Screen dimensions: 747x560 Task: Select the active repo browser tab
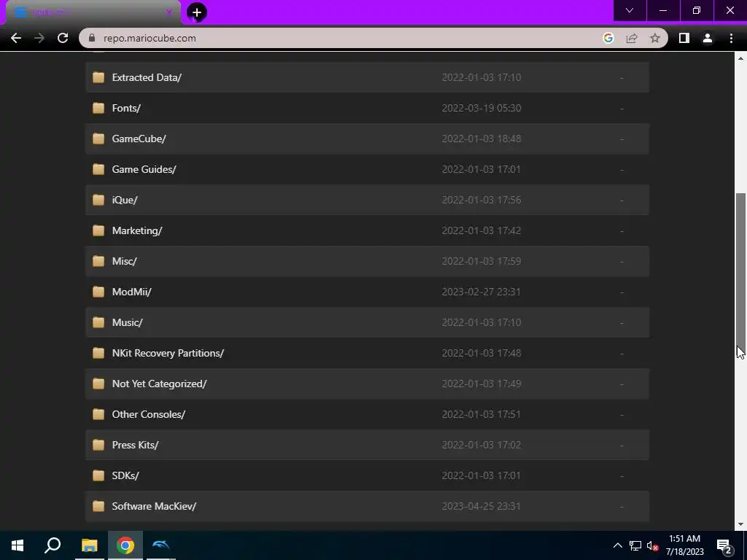(93, 12)
